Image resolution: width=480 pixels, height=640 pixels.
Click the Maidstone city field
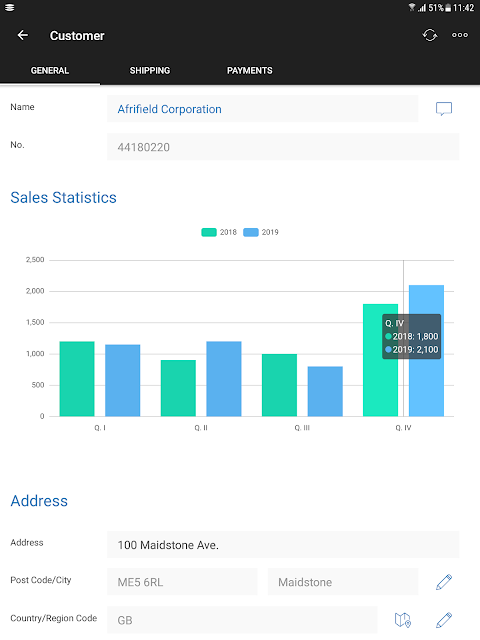coord(343,582)
